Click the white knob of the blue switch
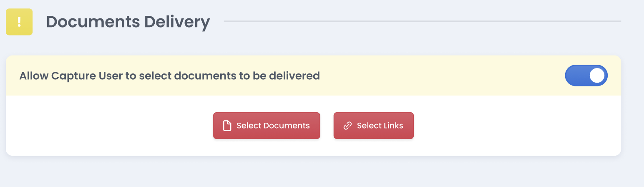644x187 pixels. point(597,76)
